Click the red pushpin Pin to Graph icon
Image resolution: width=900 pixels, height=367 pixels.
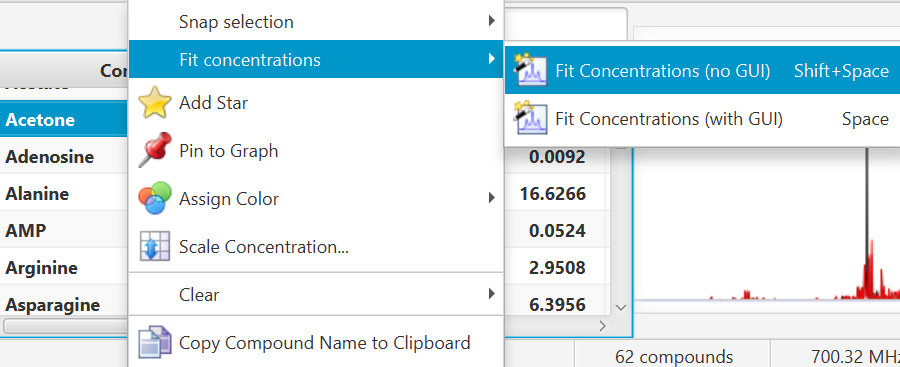[155, 150]
